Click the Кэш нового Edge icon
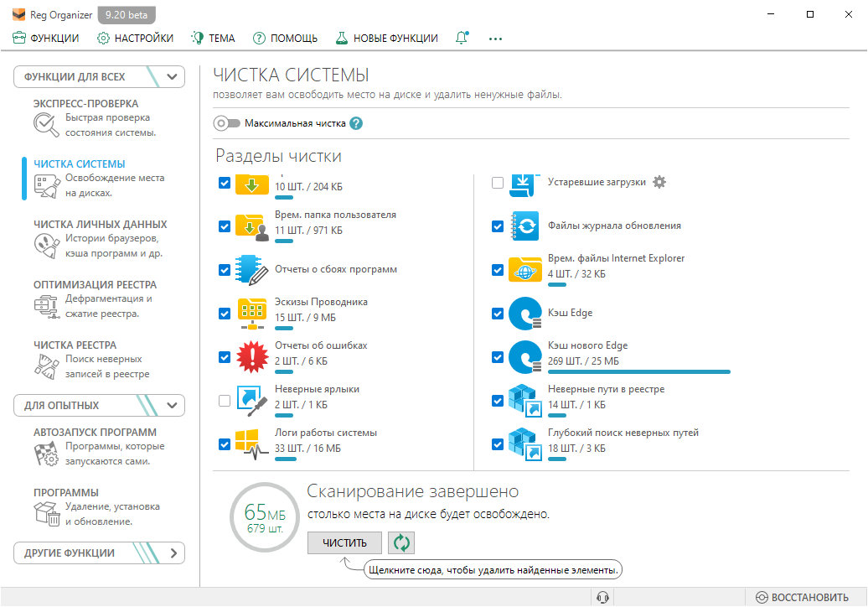 [525, 356]
